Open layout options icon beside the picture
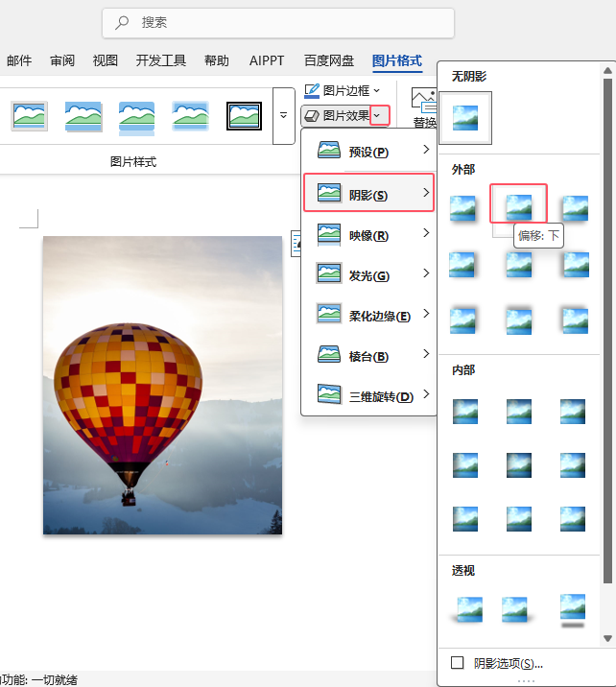This screenshot has width=616, height=687. [296, 244]
